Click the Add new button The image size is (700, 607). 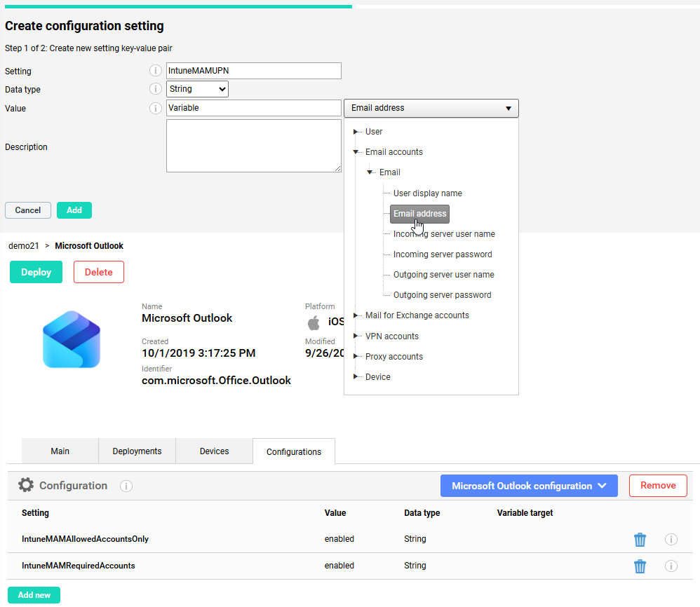pos(34,595)
